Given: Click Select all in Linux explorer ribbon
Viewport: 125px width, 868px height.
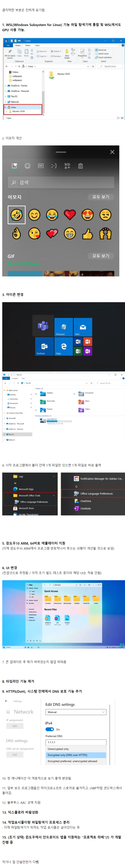Looking at the screenshot, I should [101, 50].
